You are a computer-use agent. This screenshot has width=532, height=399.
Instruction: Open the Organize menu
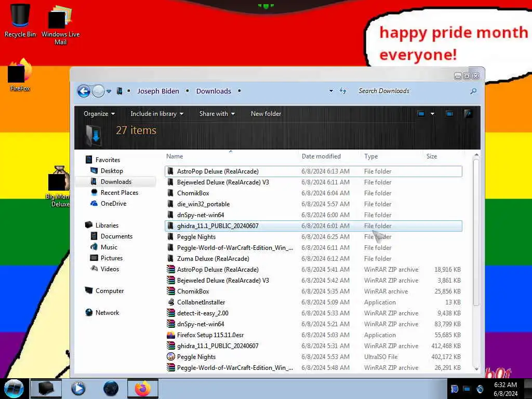pyautogui.click(x=99, y=114)
